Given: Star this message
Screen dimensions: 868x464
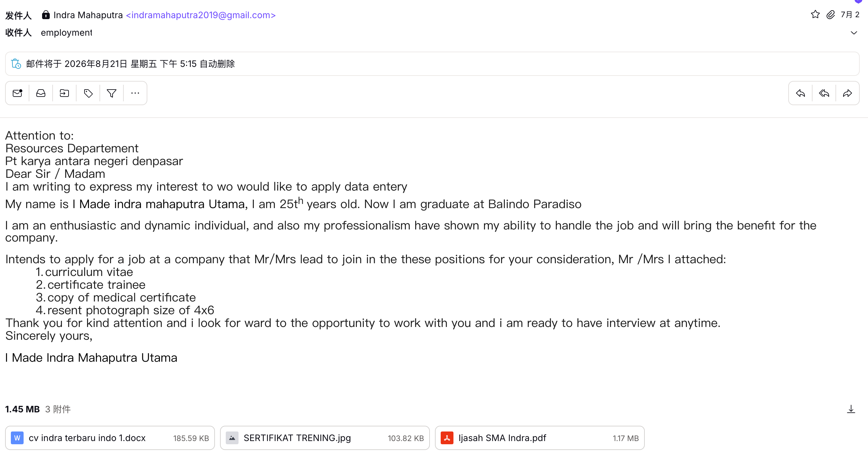Looking at the screenshot, I should [815, 14].
